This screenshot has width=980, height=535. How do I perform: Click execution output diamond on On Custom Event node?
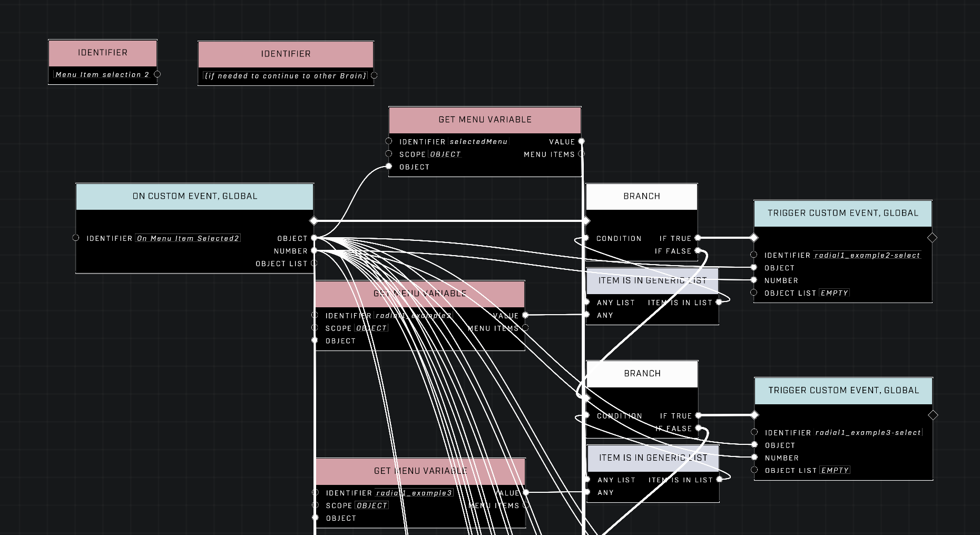314,220
